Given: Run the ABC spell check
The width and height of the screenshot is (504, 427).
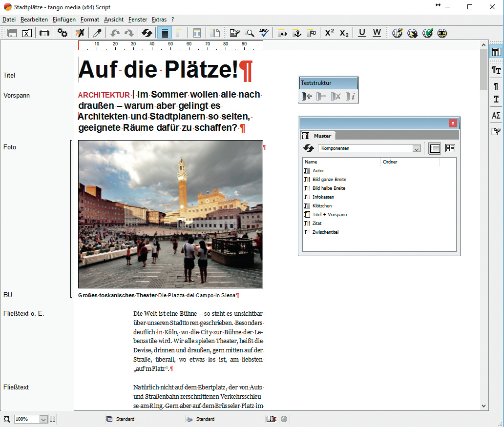Looking at the screenshot, I should coord(264,33).
